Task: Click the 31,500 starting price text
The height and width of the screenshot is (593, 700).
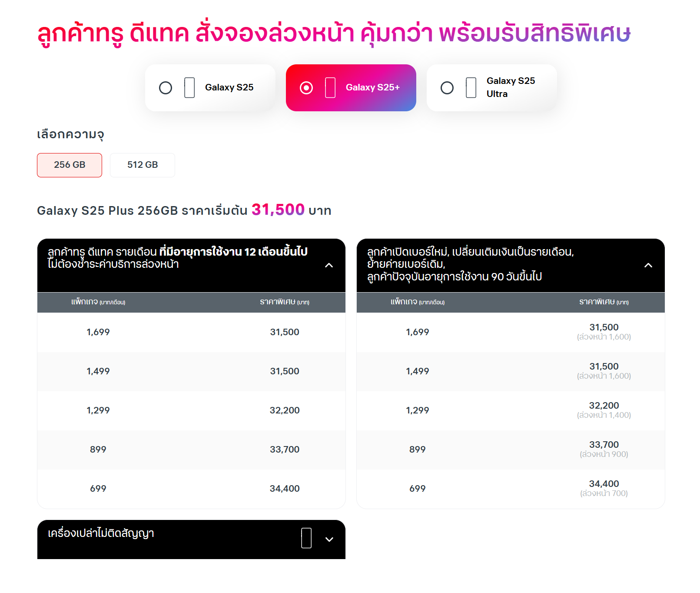Action: click(x=278, y=210)
